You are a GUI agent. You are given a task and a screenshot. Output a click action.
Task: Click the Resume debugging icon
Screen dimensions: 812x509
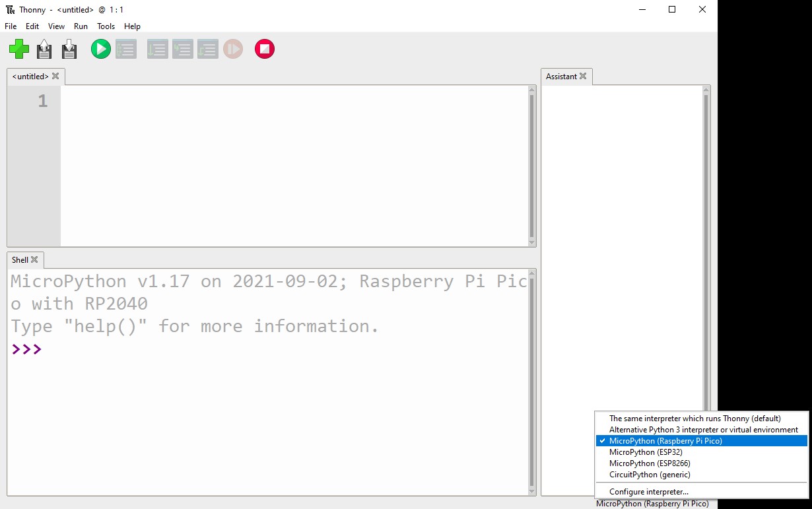(x=233, y=49)
